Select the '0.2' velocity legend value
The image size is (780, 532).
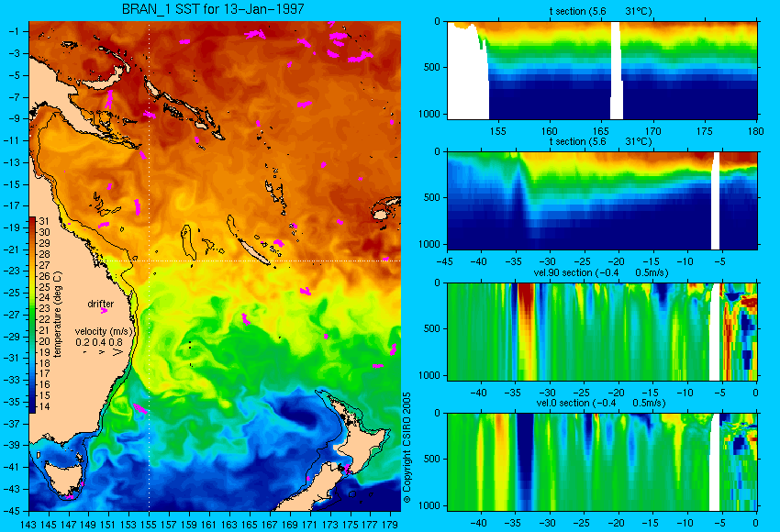coord(83,342)
